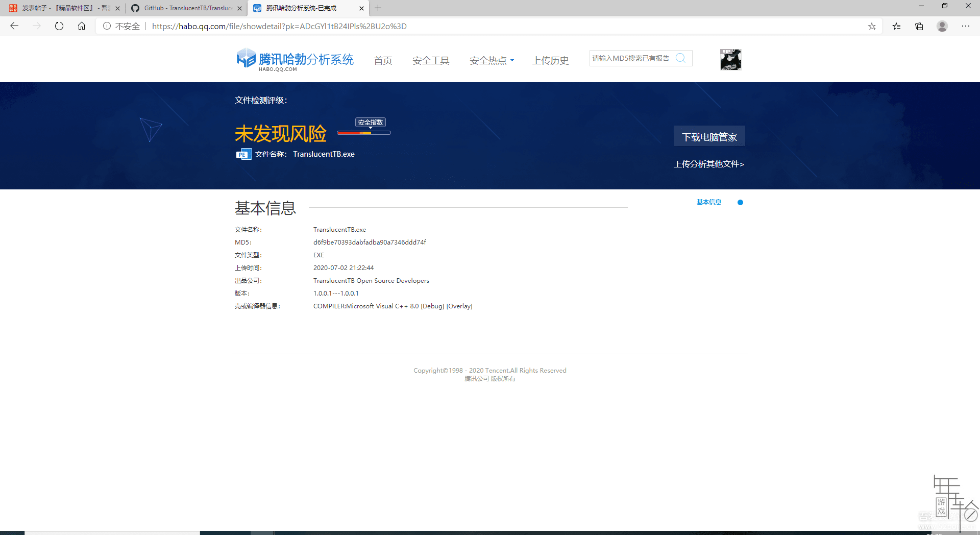Click the blue dot section marker
The width and height of the screenshot is (980, 535).
coord(740,203)
